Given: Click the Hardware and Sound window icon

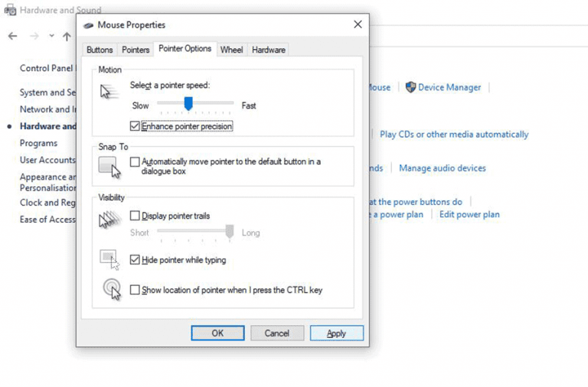Looking at the screenshot, I should pyautogui.click(x=10, y=11).
